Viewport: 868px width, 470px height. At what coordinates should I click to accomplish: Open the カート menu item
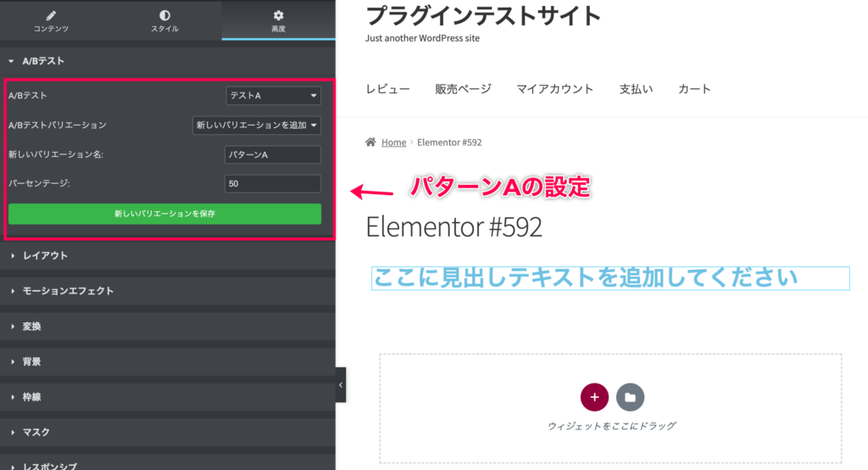pyautogui.click(x=694, y=89)
